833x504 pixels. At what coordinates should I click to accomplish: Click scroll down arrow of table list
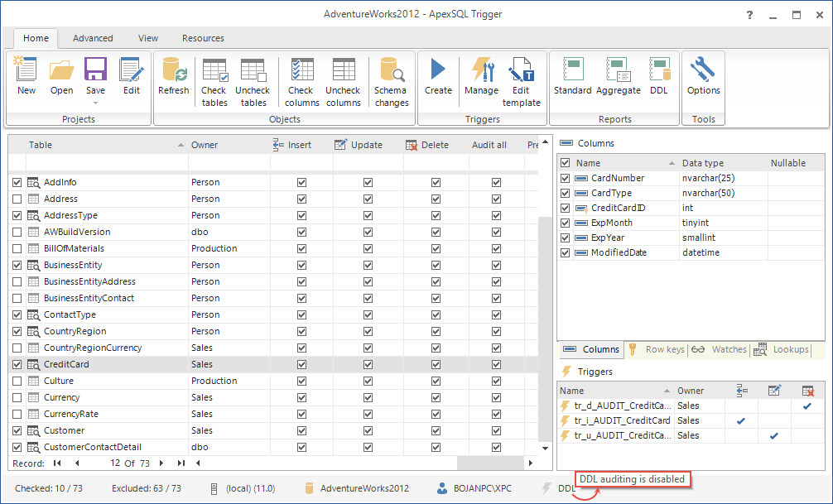[x=545, y=449]
